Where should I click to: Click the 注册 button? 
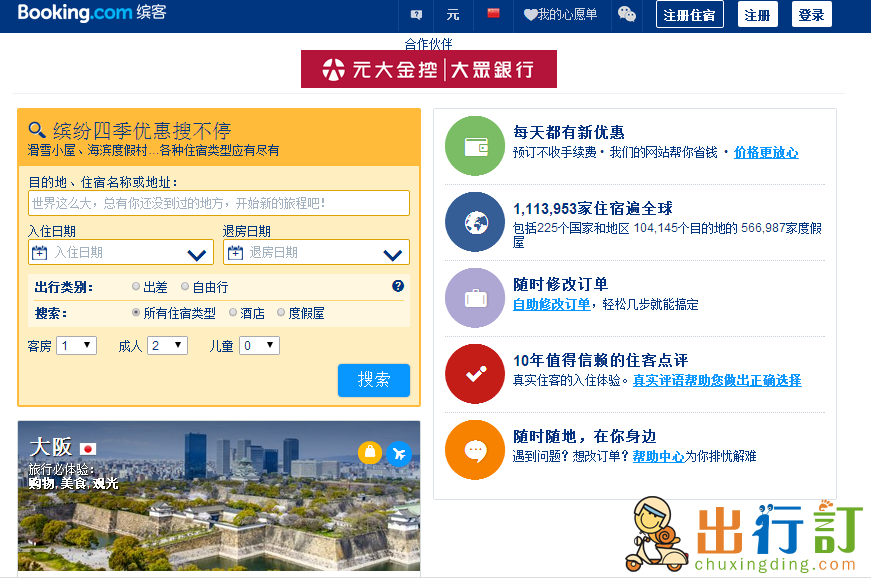[757, 14]
